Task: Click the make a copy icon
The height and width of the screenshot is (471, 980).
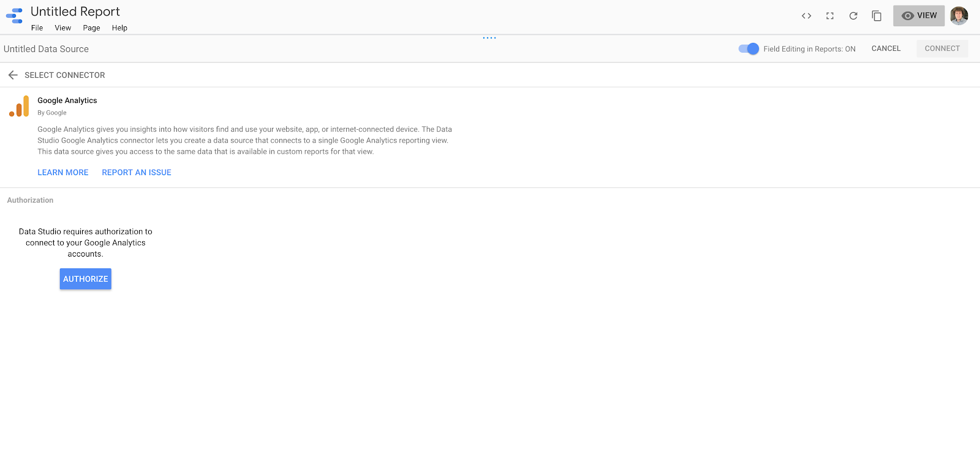Action: [876, 16]
